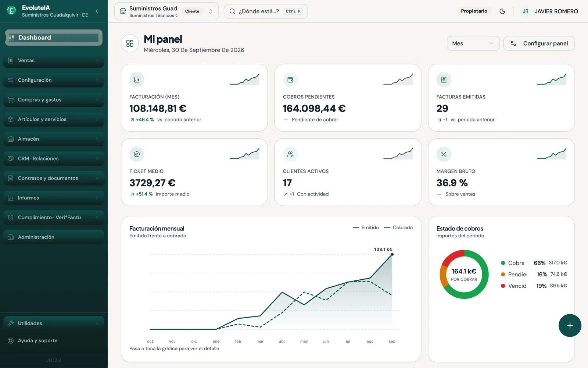Click the 164.098,44 € pending amount
Image resolution: width=588 pixels, height=368 pixels.
[314, 109]
